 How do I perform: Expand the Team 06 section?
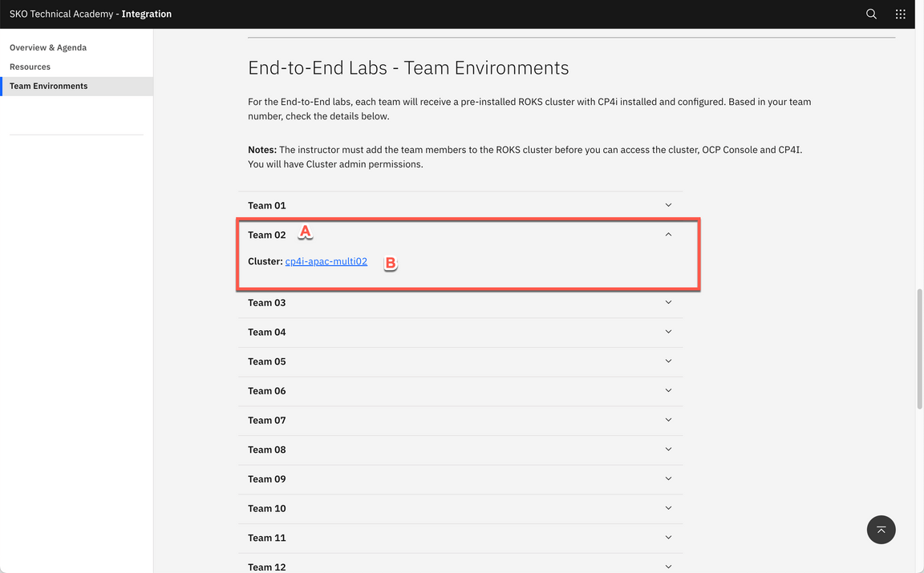pyautogui.click(x=267, y=391)
